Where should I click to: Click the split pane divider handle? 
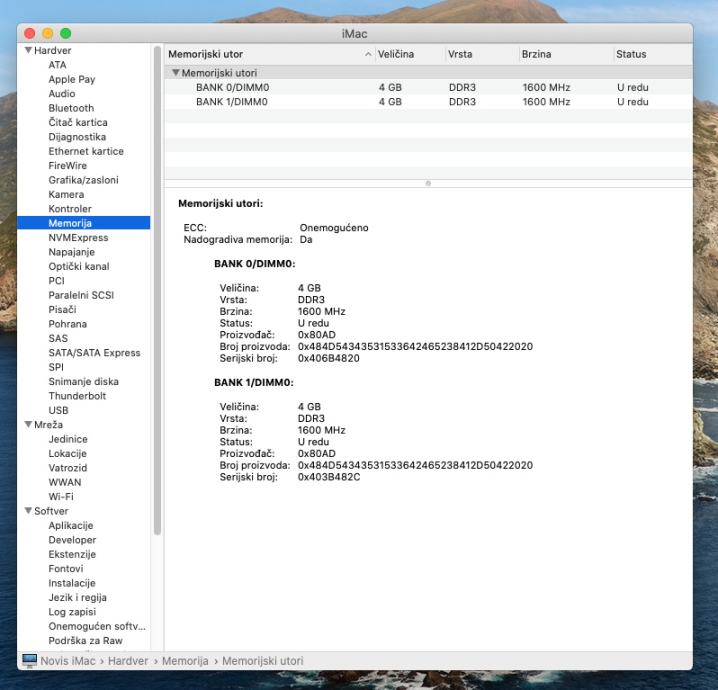pyautogui.click(x=428, y=183)
